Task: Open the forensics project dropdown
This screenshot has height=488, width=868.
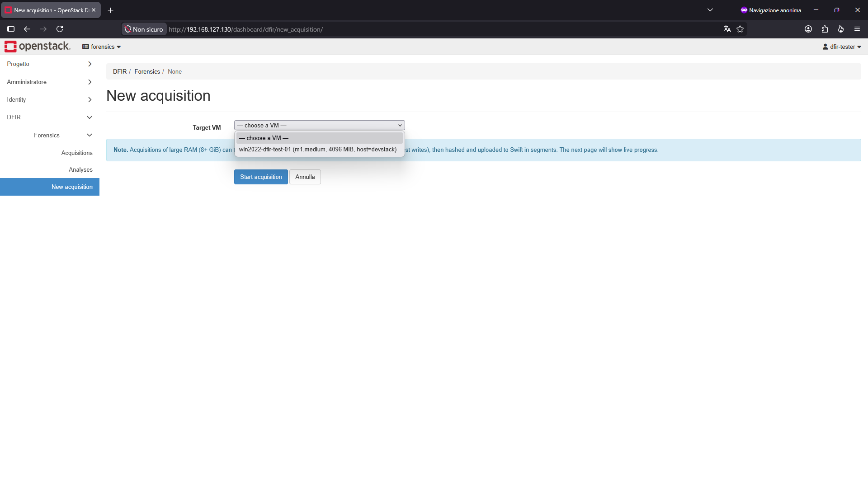Action: (x=102, y=47)
